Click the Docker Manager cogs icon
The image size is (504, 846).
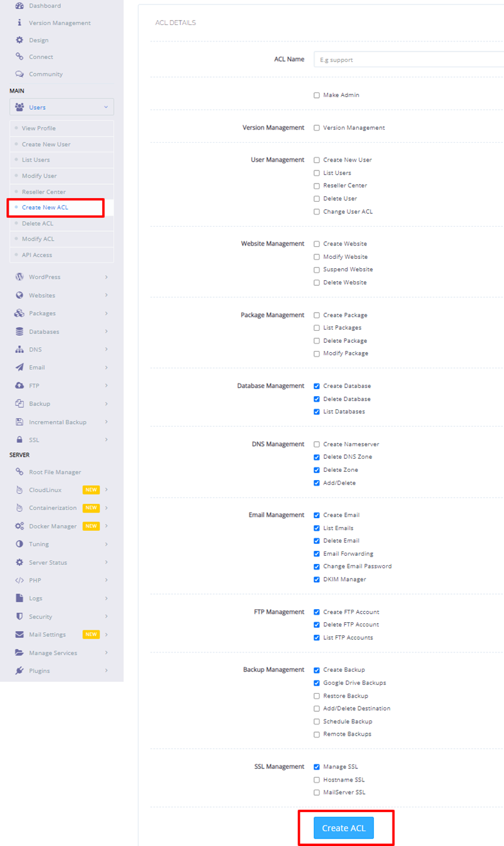click(x=19, y=526)
